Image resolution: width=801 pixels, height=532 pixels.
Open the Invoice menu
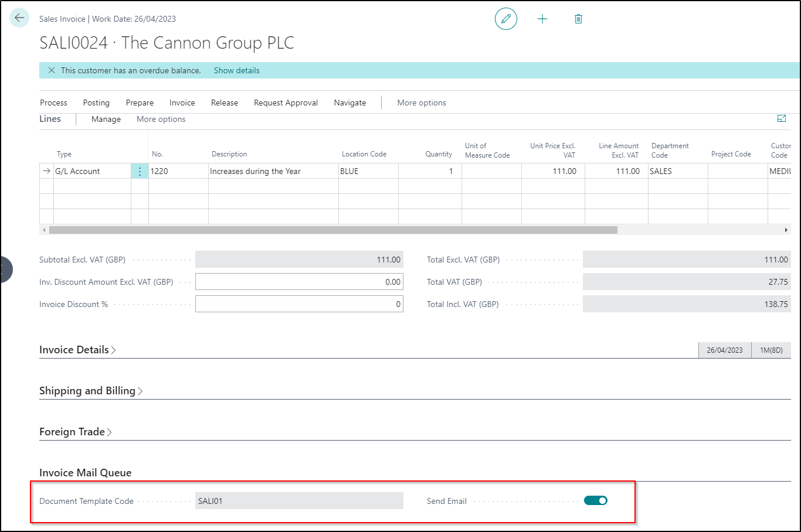click(x=182, y=103)
